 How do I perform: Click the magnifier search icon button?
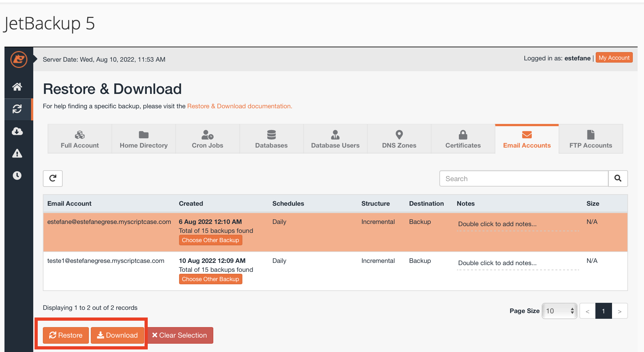coord(618,178)
